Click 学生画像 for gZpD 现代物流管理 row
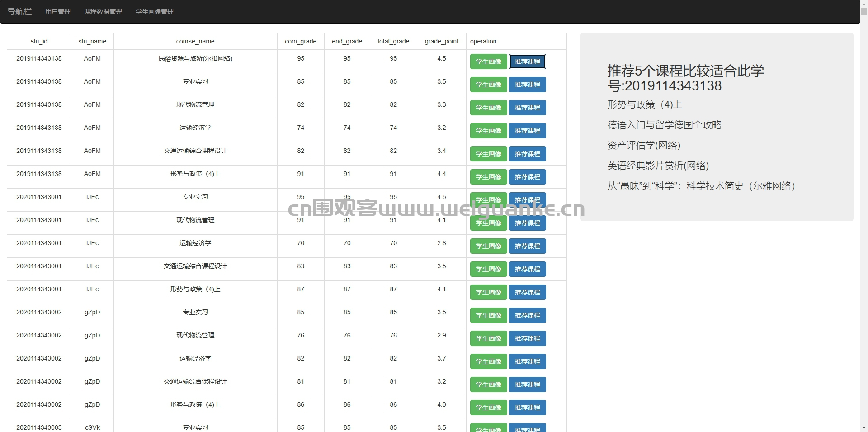 [x=489, y=338]
